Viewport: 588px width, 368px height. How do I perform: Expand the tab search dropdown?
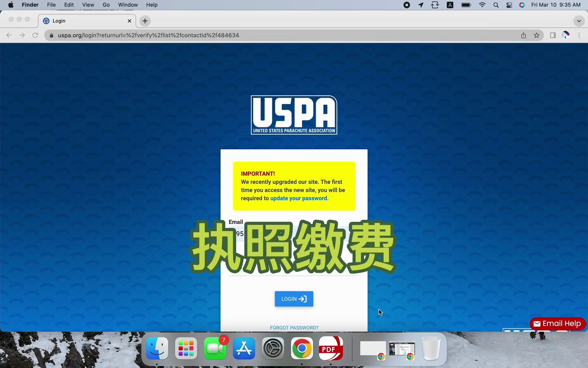coord(579,21)
